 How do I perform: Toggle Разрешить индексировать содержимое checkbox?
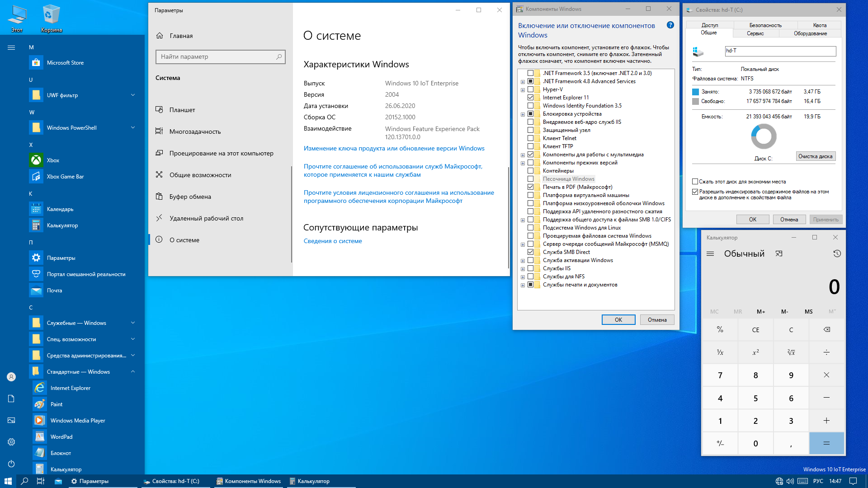(x=695, y=192)
